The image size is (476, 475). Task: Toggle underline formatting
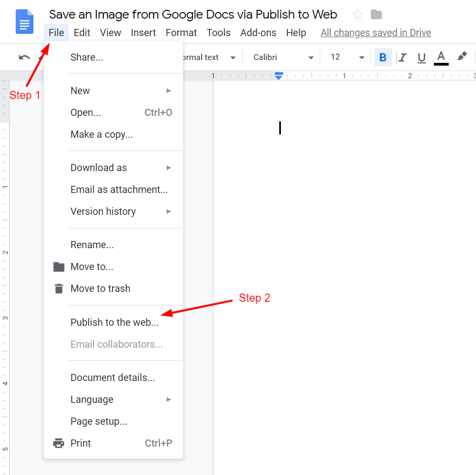click(x=421, y=57)
